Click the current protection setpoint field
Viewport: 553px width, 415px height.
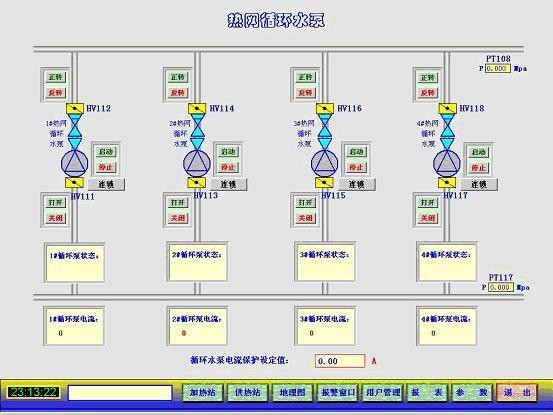point(340,361)
